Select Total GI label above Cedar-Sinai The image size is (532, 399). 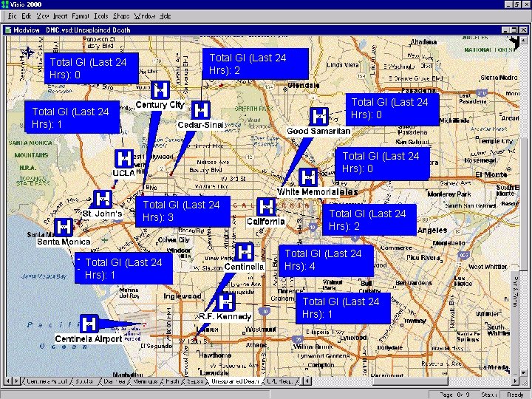(256, 64)
